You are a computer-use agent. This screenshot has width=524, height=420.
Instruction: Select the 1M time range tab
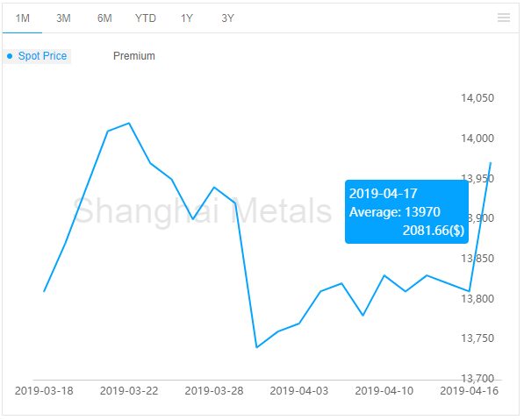(x=23, y=18)
